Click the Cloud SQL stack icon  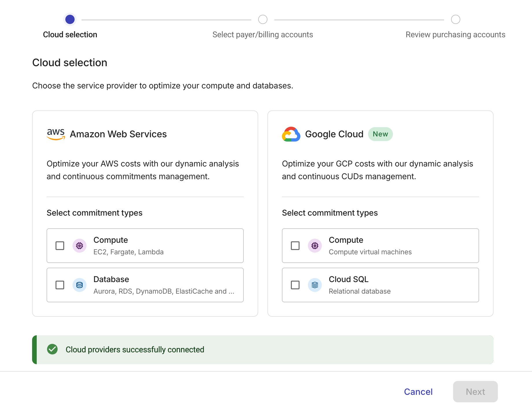[315, 285]
